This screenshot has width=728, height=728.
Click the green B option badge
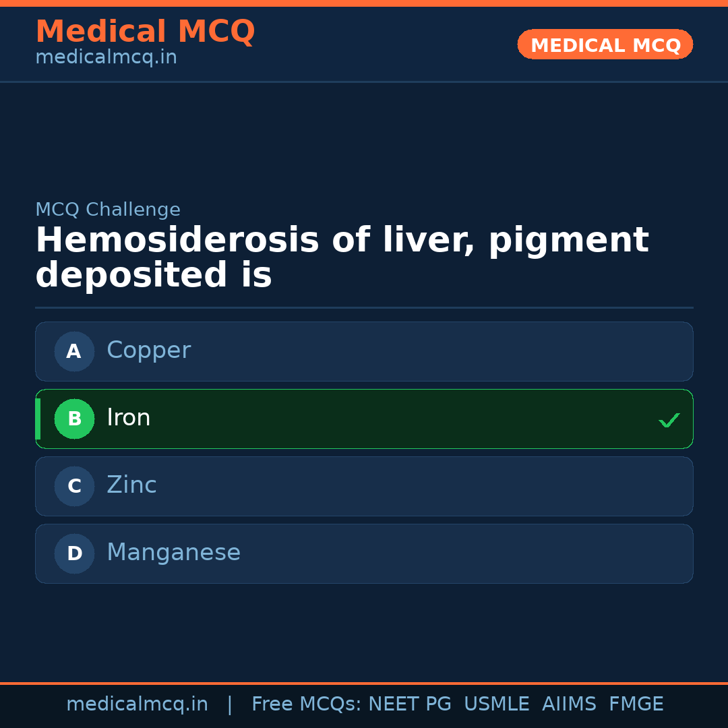point(74,419)
